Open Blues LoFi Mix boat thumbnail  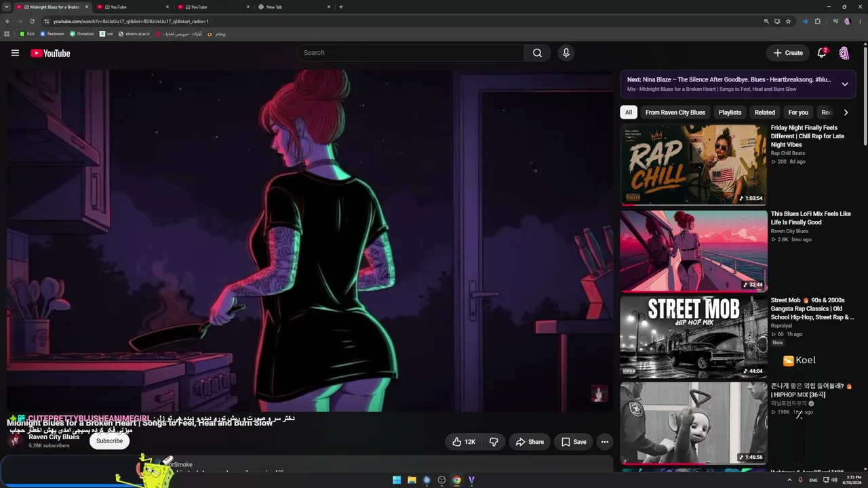click(x=693, y=251)
